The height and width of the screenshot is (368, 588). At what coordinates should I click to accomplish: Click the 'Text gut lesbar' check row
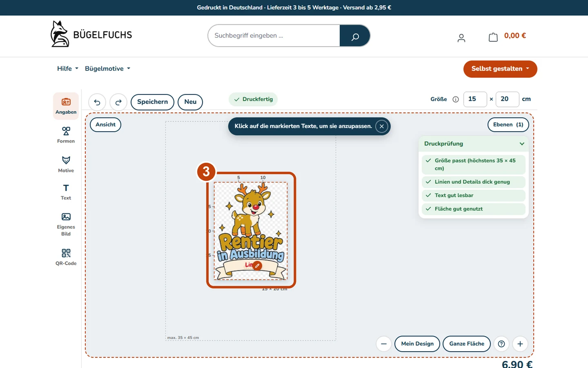(x=474, y=195)
